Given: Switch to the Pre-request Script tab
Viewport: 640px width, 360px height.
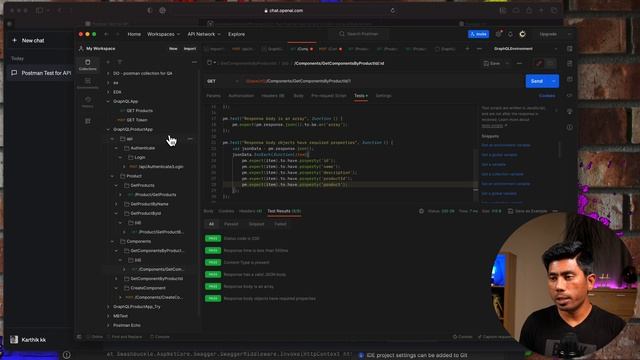Looking at the screenshot, I should pyautogui.click(x=329, y=96).
